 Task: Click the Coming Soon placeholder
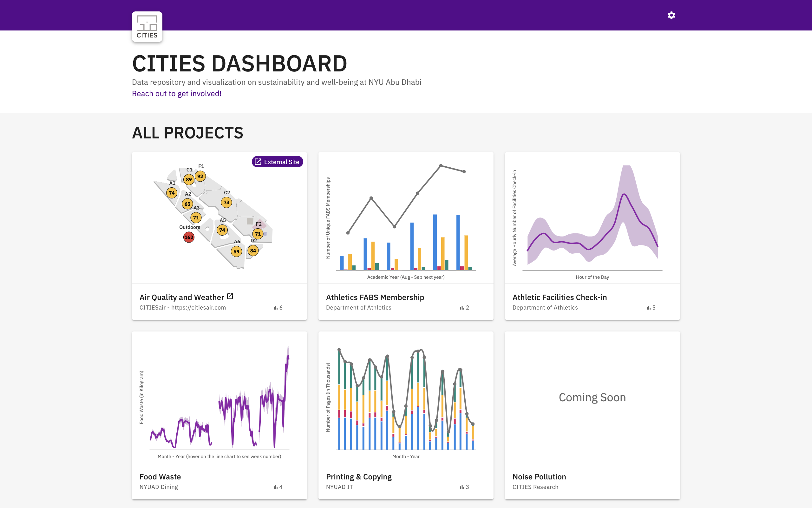[x=592, y=397]
